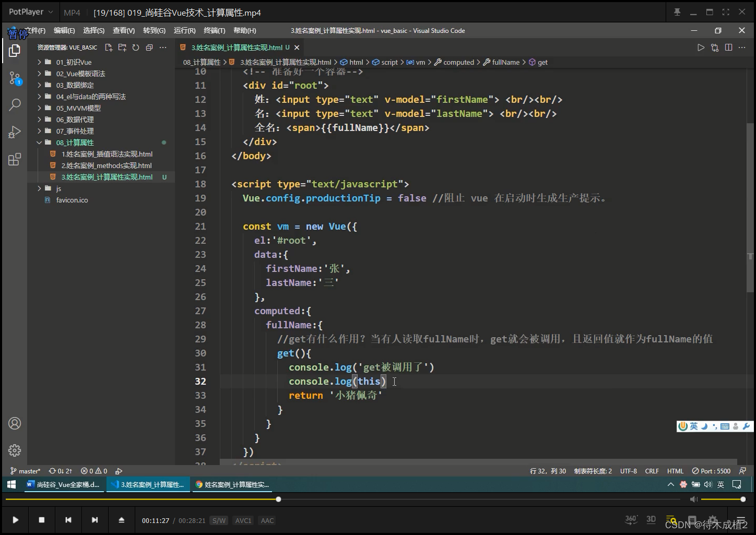
Task: Open the 查看(V) menu
Action: point(124,31)
